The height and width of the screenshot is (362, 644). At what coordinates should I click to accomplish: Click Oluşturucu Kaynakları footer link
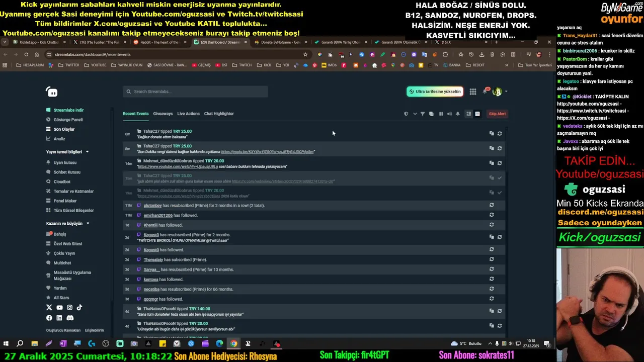click(63, 330)
